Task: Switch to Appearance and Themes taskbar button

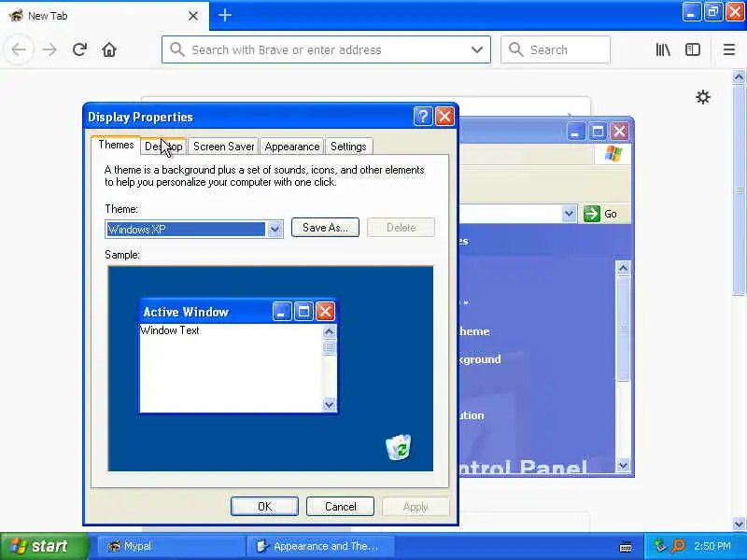Action: point(320,546)
